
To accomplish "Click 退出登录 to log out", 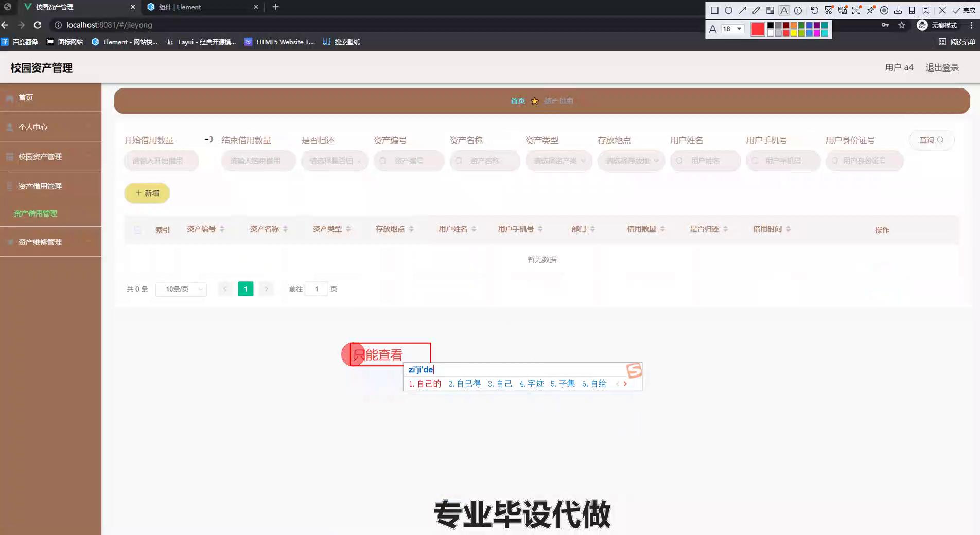I will tap(942, 67).
